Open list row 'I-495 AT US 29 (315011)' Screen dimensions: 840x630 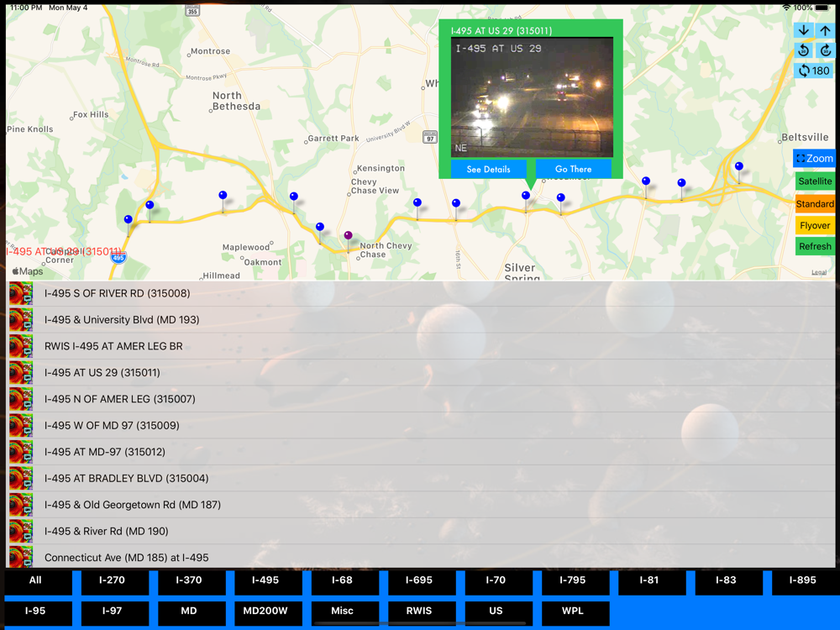point(421,372)
